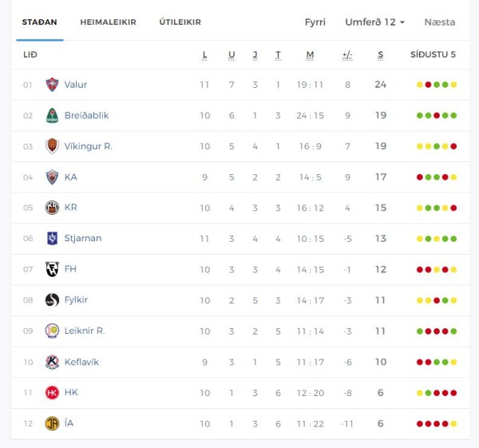Click the M goals column header

pyautogui.click(x=310, y=55)
